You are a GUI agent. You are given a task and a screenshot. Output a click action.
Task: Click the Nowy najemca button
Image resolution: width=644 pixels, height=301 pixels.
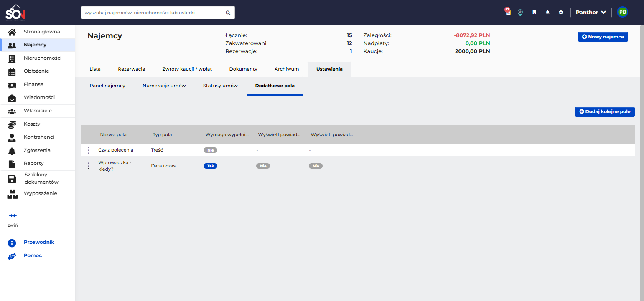pyautogui.click(x=603, y=37)
